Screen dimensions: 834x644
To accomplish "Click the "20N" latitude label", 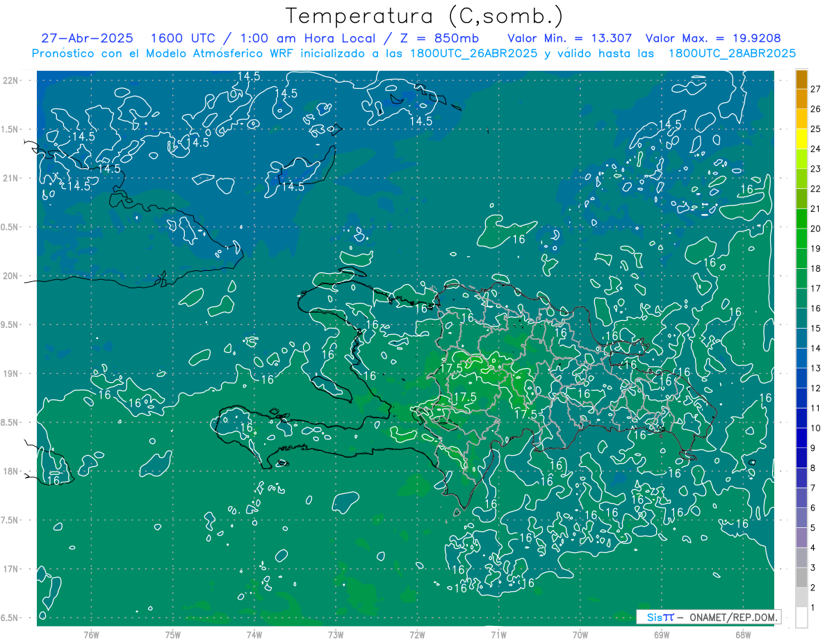I will (x=10, y=276).
